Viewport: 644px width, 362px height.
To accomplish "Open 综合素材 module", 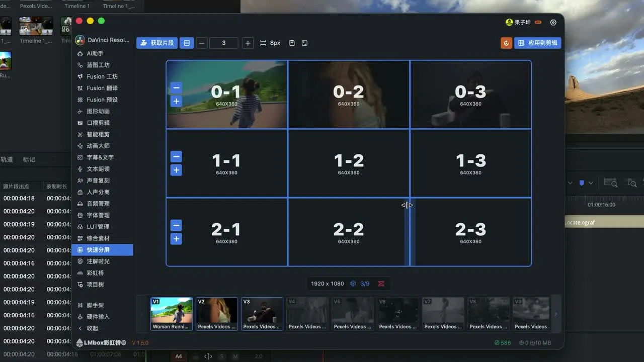I will click(103, 238).
